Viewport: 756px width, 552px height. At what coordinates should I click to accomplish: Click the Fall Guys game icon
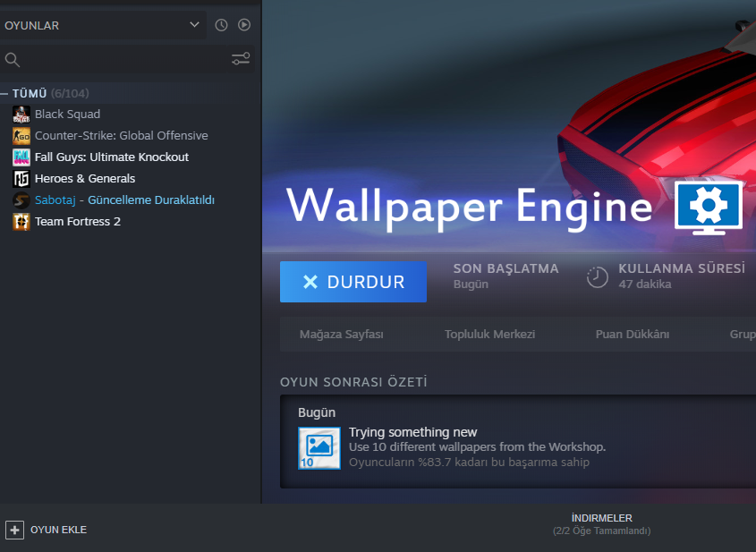(21, 157)
